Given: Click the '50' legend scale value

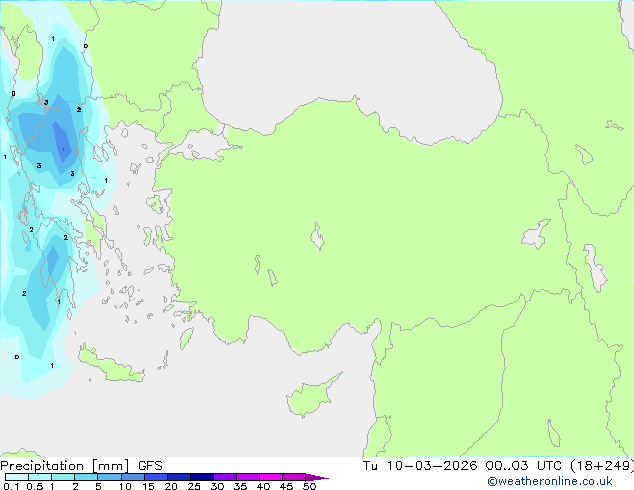Looking at the screenshot, I should [x=309, y=486].
